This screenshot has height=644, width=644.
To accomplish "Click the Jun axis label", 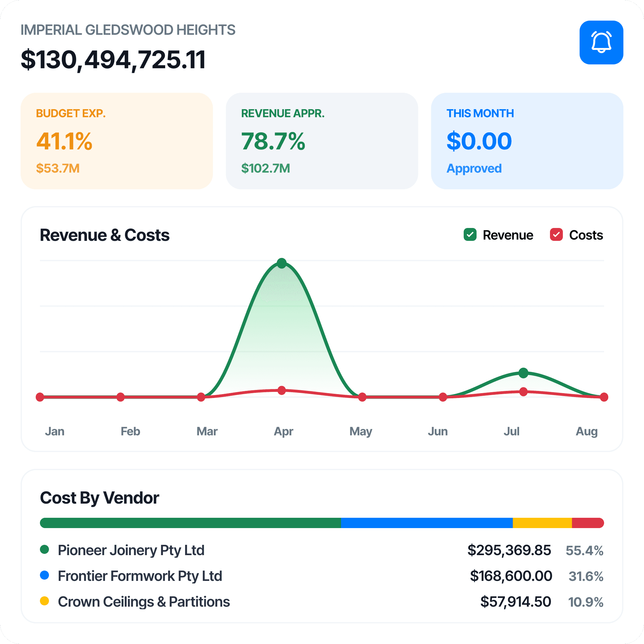I will (438, 431).
